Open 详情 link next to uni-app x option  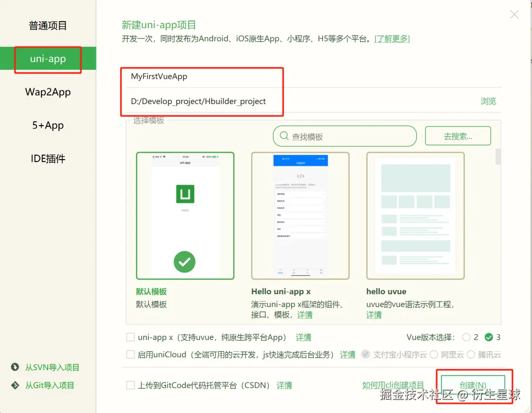point(303,337)
